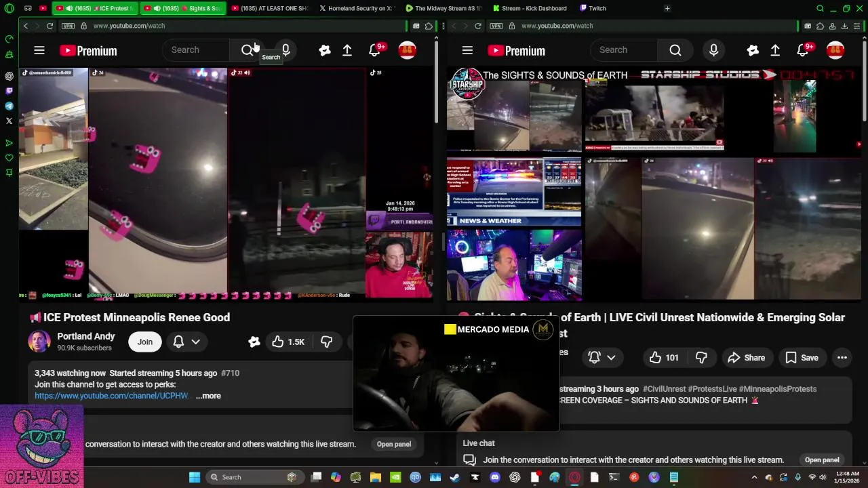Viewport: 868px width, 488px height.
Task: Open Twitch panel in Opera sidebar
Action: [9, 91]
